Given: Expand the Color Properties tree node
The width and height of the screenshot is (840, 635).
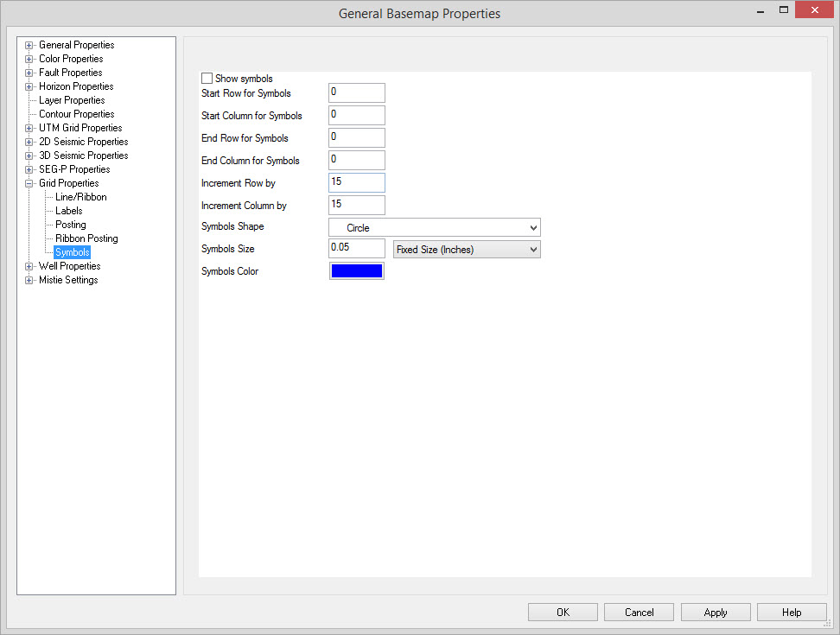Looking at the screenshot, I should 29,59.
